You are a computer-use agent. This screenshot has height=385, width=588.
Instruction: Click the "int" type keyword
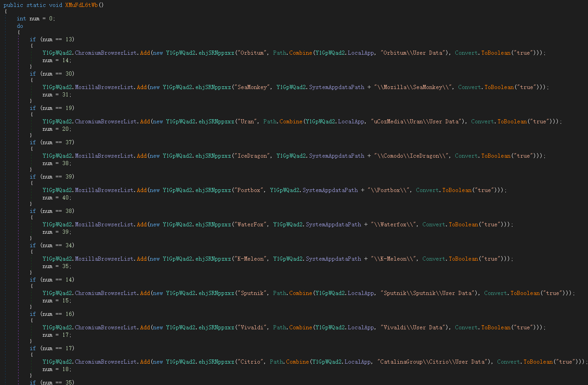(x=21, y=19)
